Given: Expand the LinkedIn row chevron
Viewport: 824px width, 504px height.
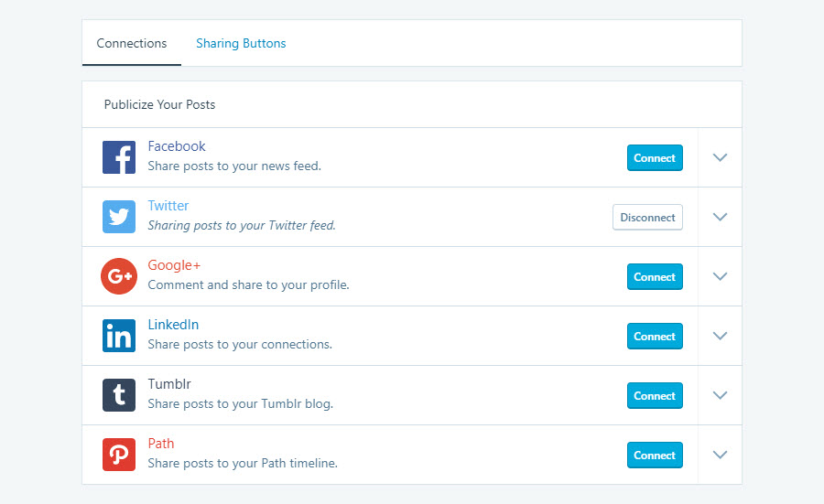Looking at the screenshot, I should pos(720,336).
